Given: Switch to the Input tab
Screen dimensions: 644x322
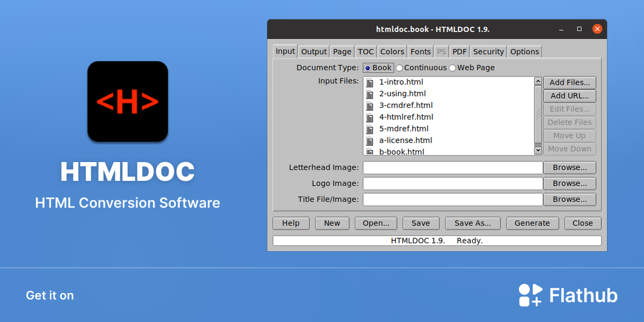Looking at the screenshot, I should [x=286, y=51].
